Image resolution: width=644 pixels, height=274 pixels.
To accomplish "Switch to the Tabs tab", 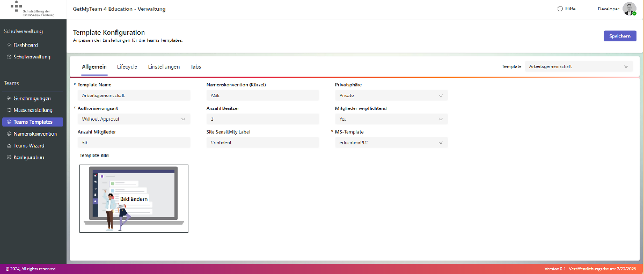I will tap(196, 66).
